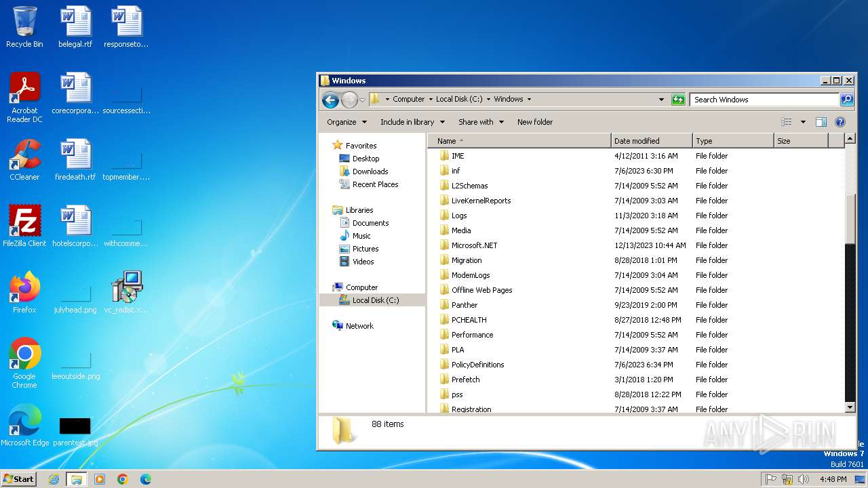This screenshot has height=488, width=868.
Task: Select Videos library in navigation pane
Action: [x=363, y=262]
